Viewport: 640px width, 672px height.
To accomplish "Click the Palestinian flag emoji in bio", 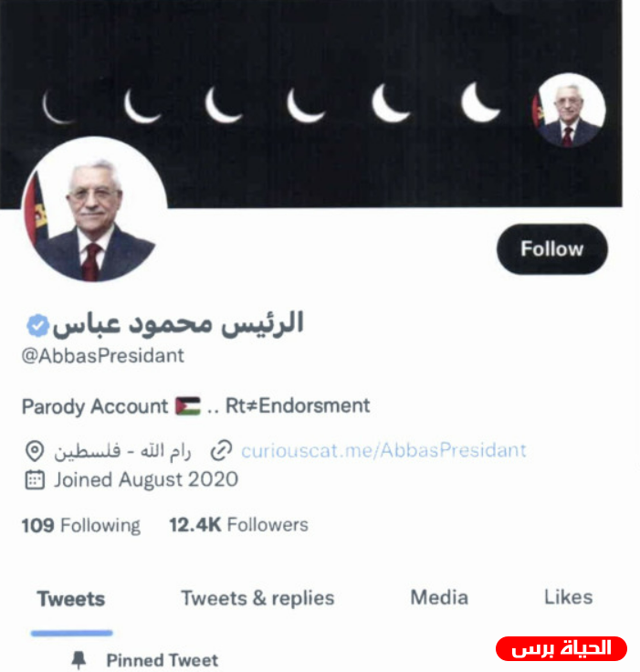I will tap(188, 406).
